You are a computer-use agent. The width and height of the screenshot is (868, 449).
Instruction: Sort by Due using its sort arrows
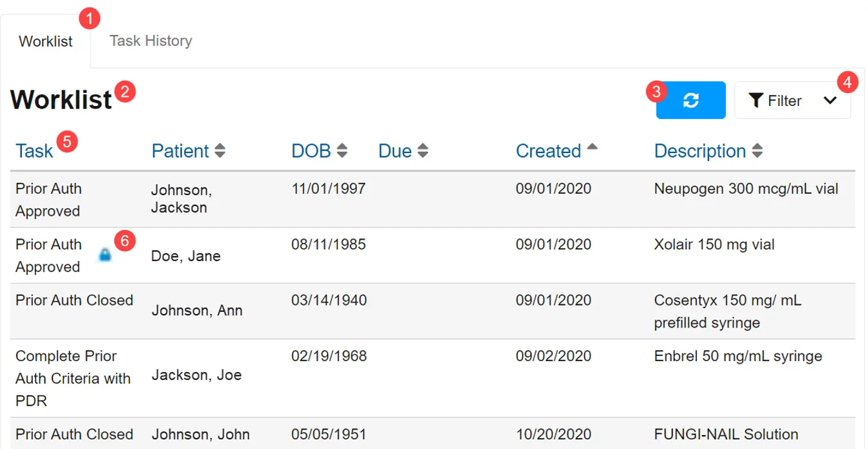click(423, 151)
